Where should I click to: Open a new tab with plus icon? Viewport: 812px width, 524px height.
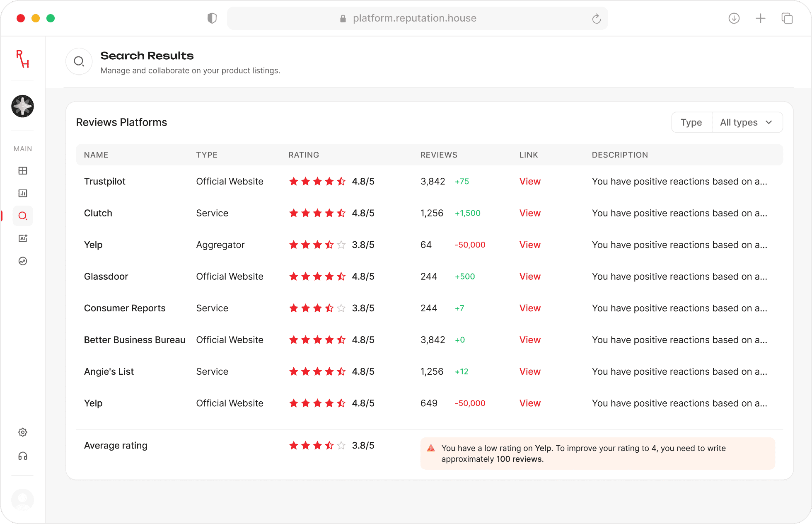[x=761, y=18]
